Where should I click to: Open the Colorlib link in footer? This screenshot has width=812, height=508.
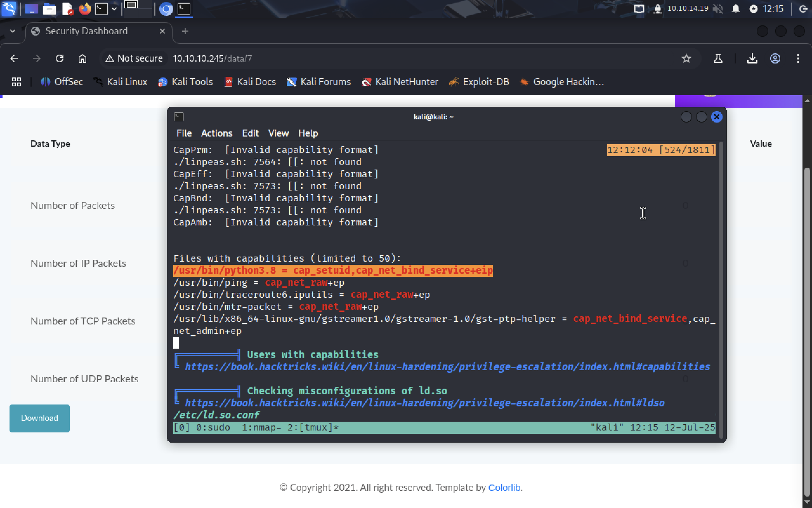click(x=504, y=487)
